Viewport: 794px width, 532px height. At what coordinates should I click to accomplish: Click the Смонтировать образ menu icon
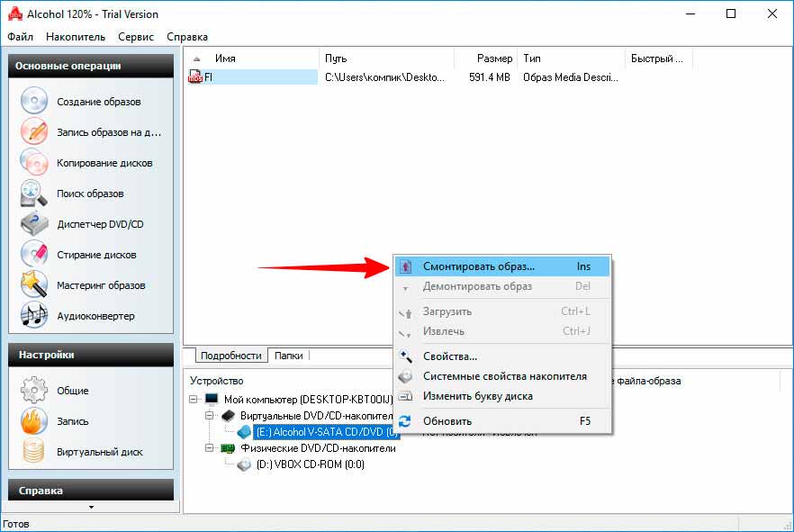coord(406,266)
